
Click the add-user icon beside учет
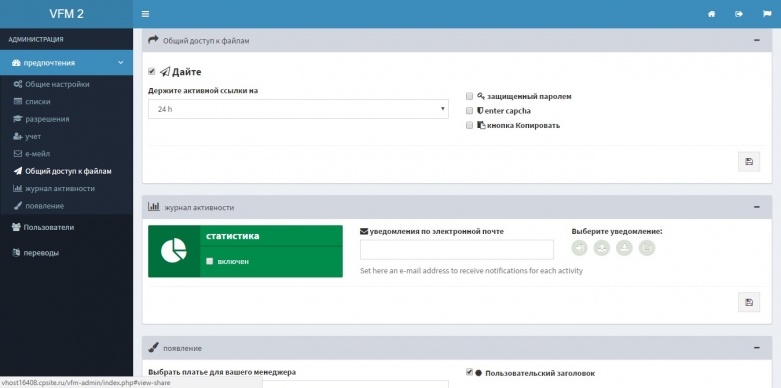tap(17, 136)
